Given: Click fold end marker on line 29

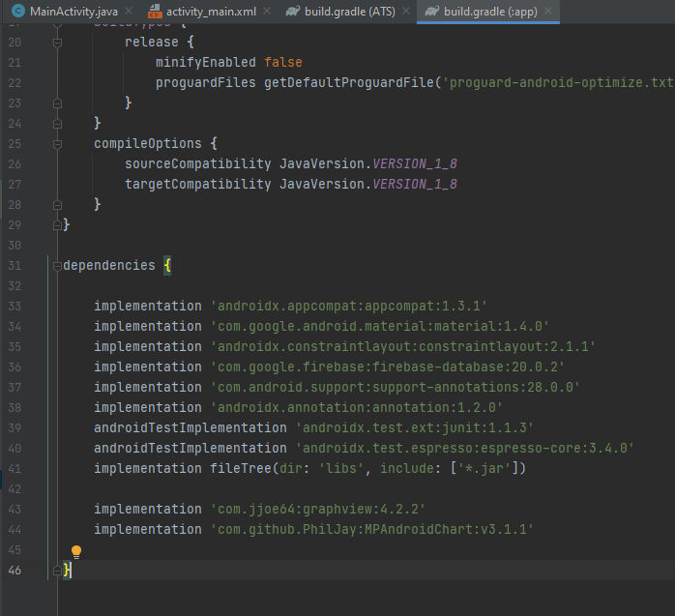Looking at the screenshot, I should tap(57, 225).
